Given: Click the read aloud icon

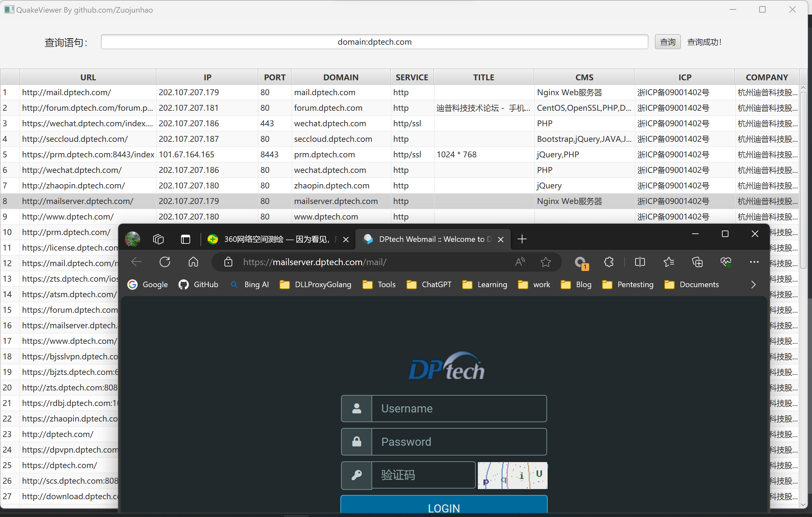Looking at the screenshot, I should click(x=520, y=262).
